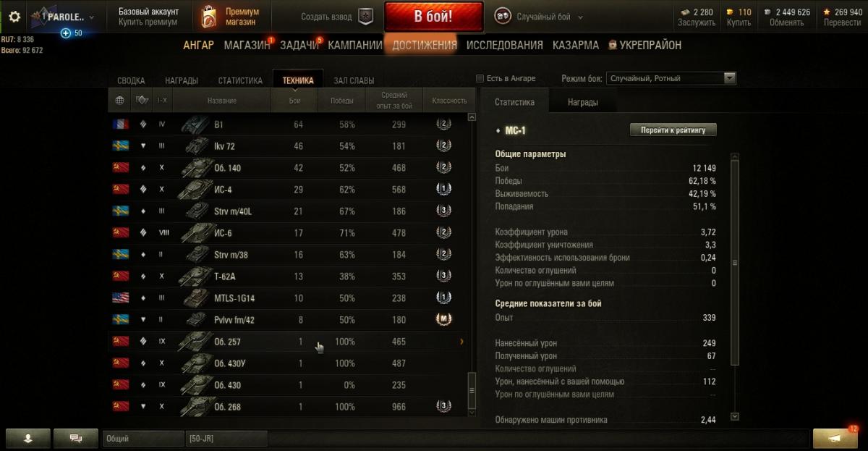This screenshot has width=868, height=451.
Task: Open the contacts list person icon
Action: [x=28, y=438]
